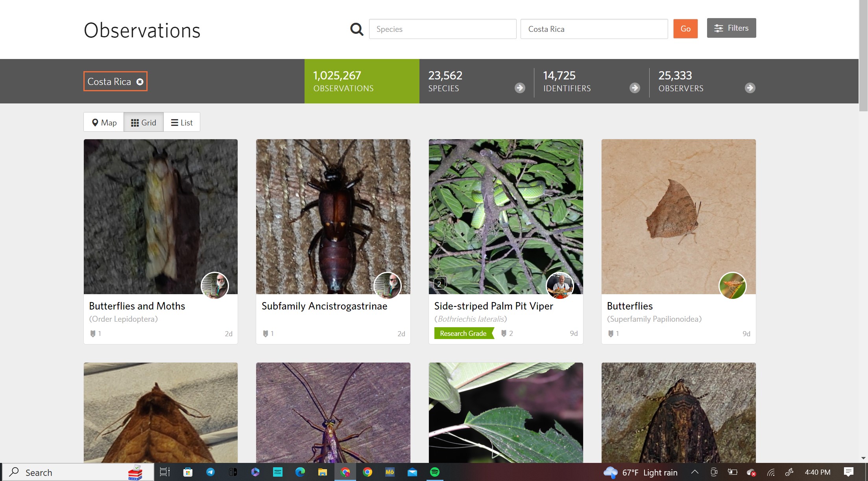Switch to Map view
This screenshot has width=868, height=481.
(104, 122)
